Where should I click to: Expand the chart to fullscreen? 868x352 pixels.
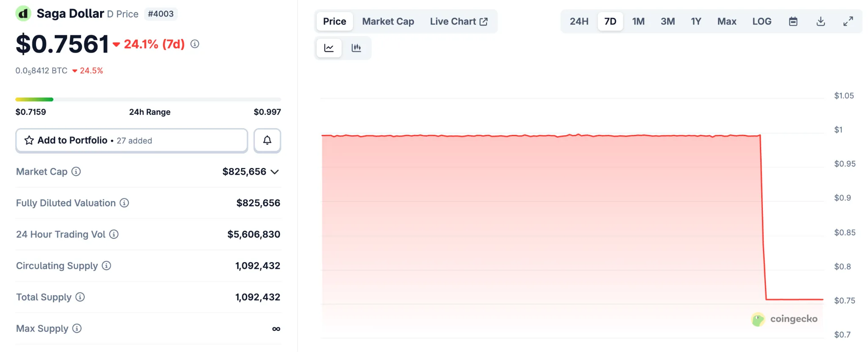click(x=848, y=22)
